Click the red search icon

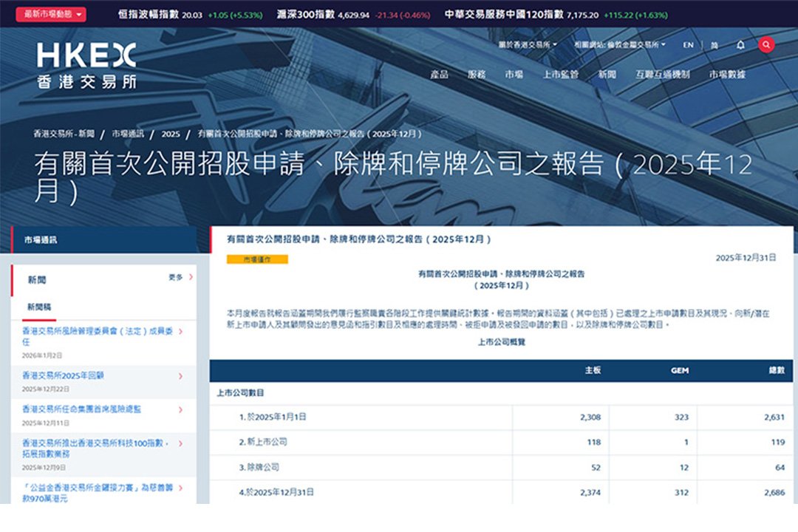tap(766, 45)
